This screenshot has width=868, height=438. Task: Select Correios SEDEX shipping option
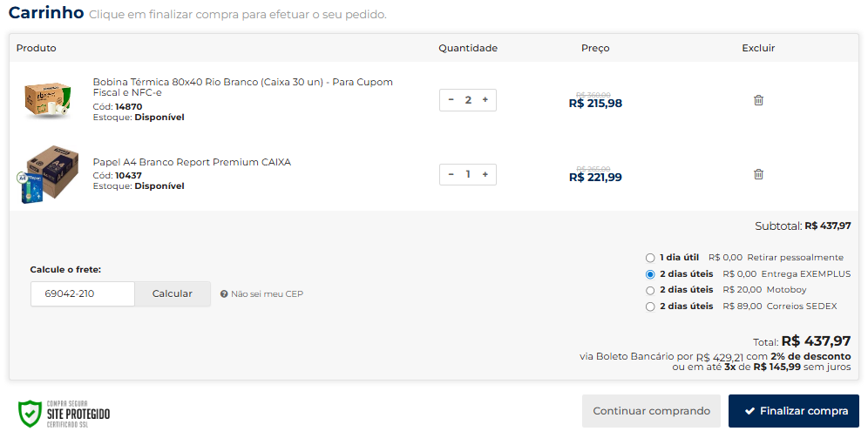tap(650, 307)
